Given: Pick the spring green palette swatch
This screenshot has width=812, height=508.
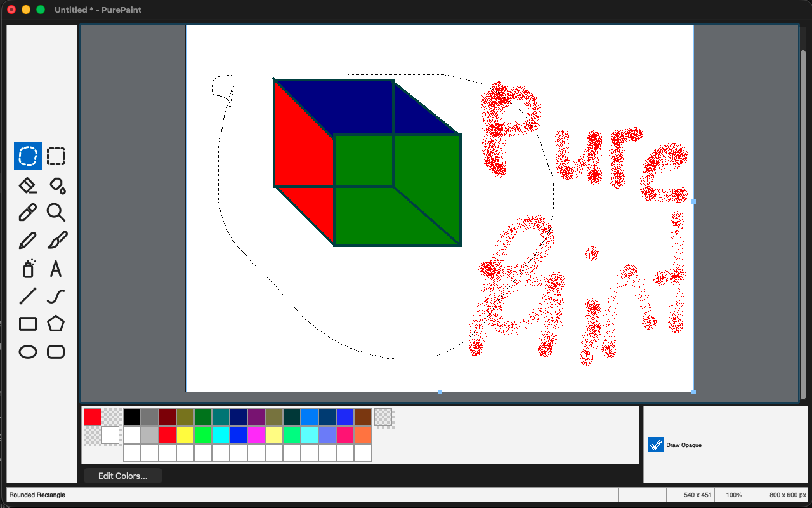Looking at the screenshot, I should pyautogui.click(x=292, y=435).
